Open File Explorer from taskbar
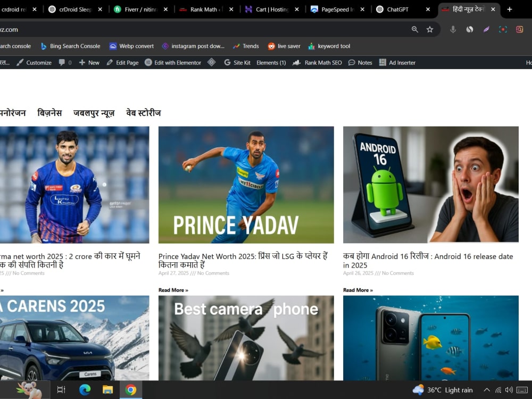Image resolution: width=532 pixels, height=399 pixels. click(x=107, y=390)
